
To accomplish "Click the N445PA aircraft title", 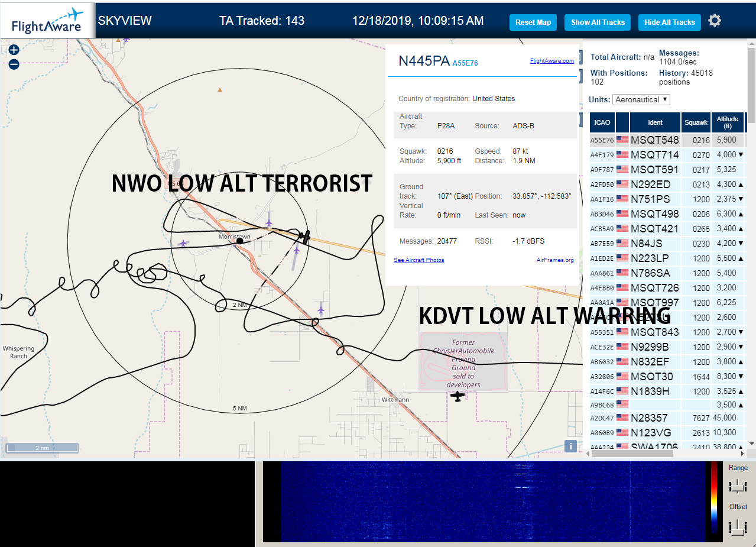I will (x=424, y=61).
